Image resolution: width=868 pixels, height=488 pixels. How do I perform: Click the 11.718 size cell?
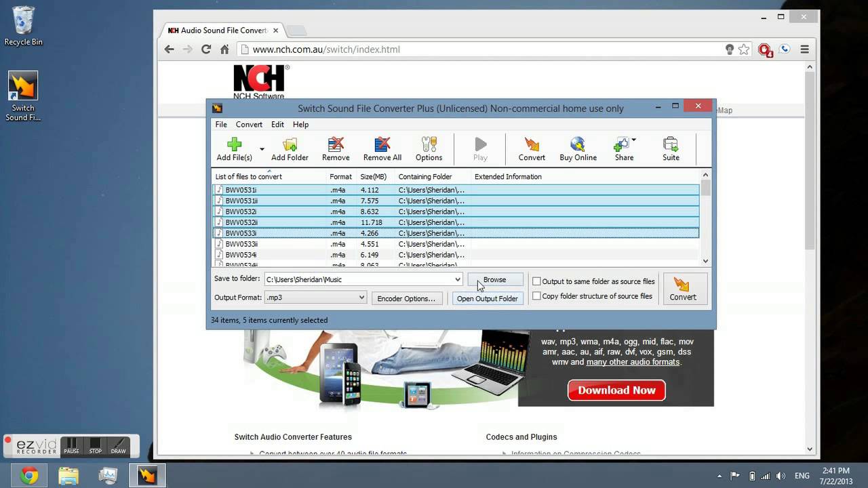tap(372, 222)
